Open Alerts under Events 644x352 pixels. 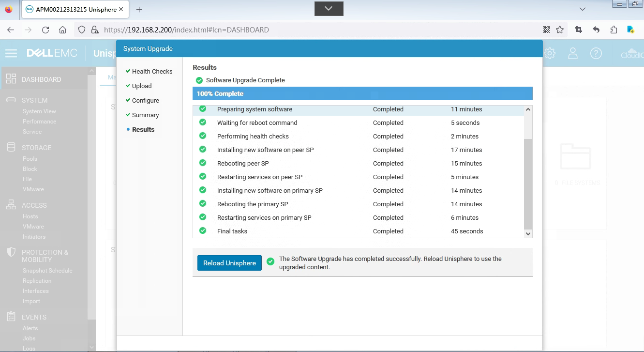point(30,328)
